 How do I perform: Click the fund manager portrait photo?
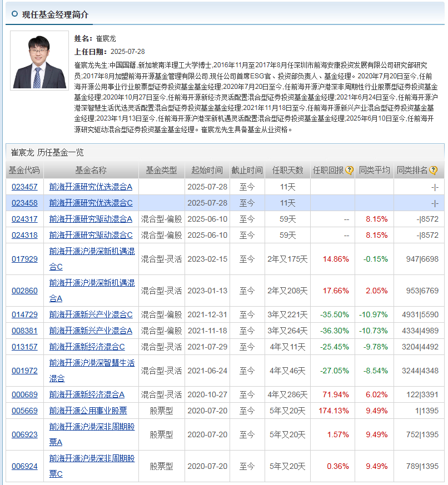(39, 61)
